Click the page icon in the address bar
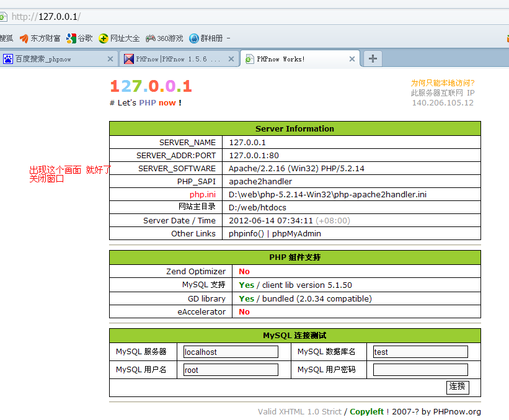The image size is (509, 420). coord(3,17)
